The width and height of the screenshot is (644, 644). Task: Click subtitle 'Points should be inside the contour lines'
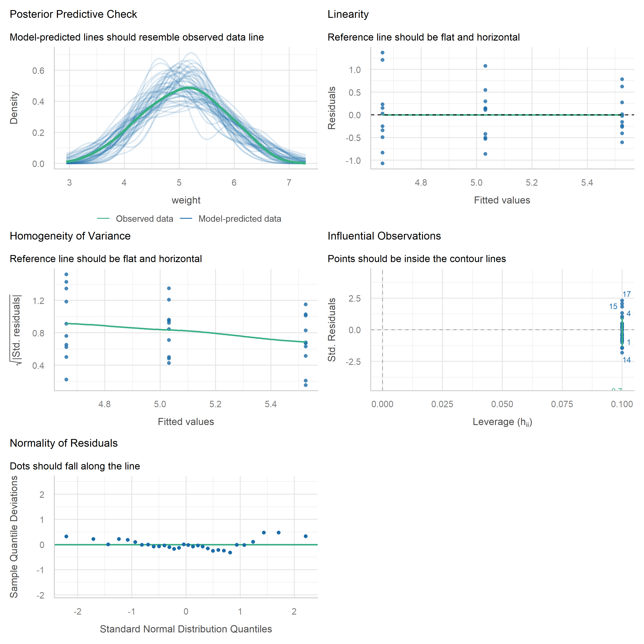pyautogui.click(x=417, y=259)
